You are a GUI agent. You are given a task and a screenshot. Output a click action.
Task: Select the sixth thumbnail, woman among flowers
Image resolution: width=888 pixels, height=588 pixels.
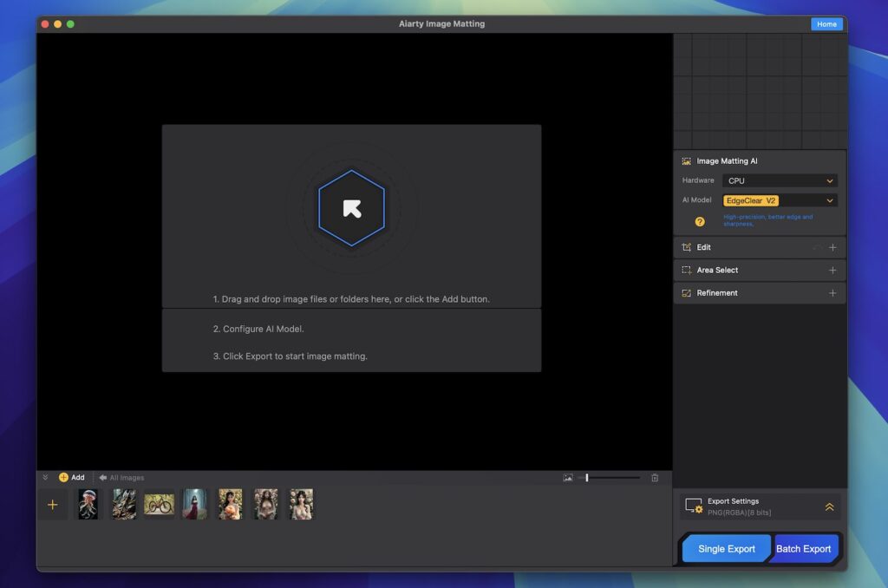tap(265, 504)
